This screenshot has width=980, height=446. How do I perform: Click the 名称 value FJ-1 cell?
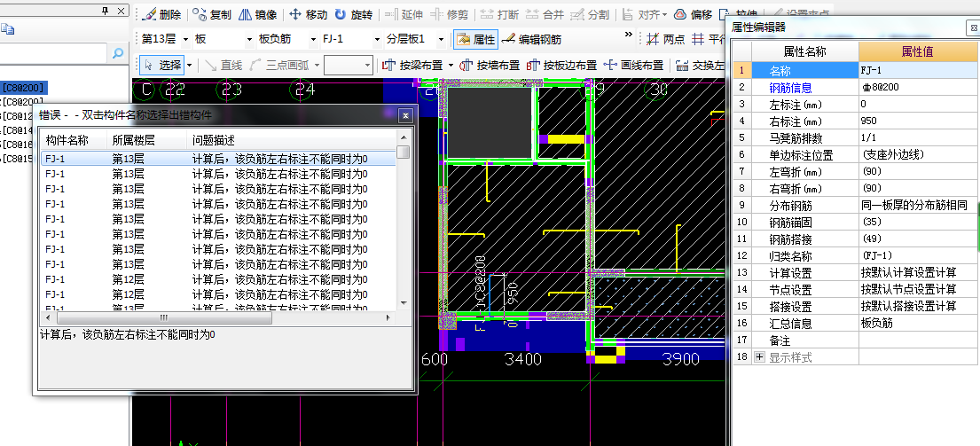pos(918,71)
